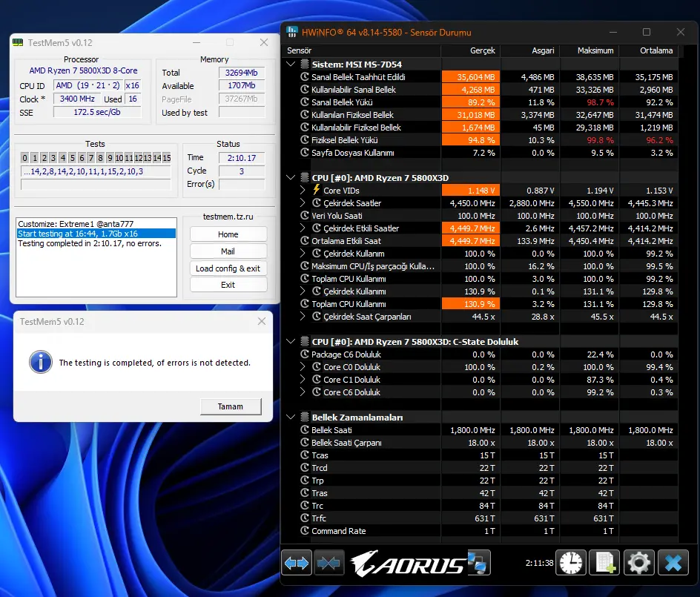Viewport: 700px width, 597px height.
Task: Select the Trfc timing row
Action: pos(480,518)
